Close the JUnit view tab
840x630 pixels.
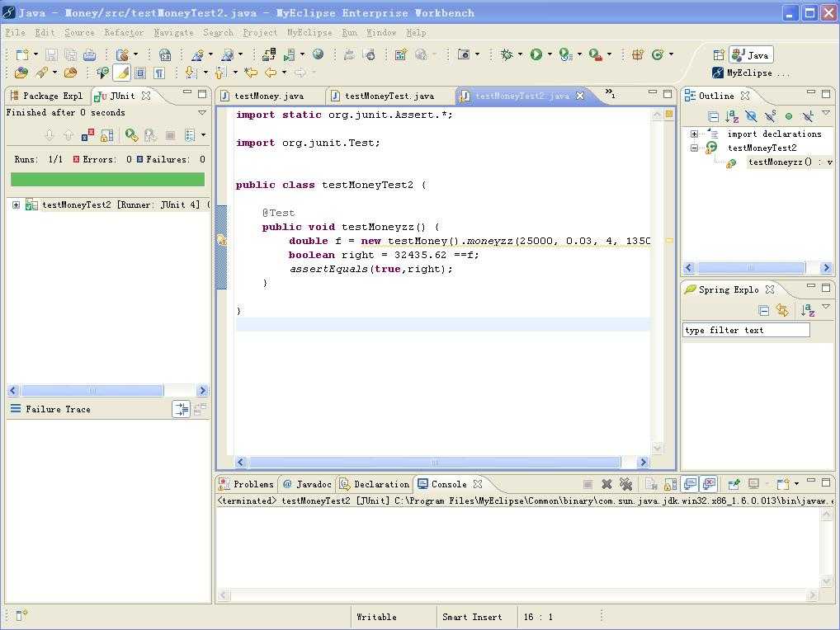[x=146, y=96]
